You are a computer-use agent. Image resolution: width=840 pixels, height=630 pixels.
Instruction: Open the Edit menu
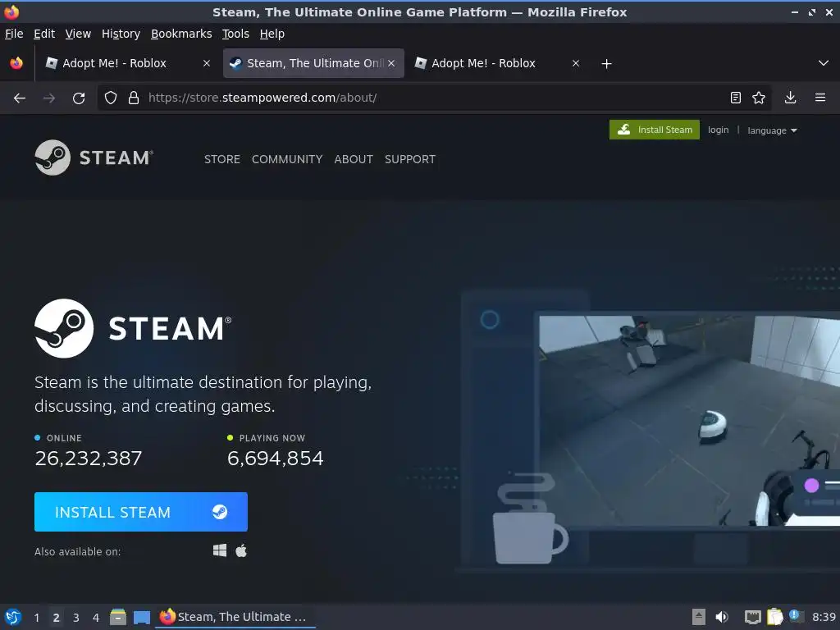44,34
